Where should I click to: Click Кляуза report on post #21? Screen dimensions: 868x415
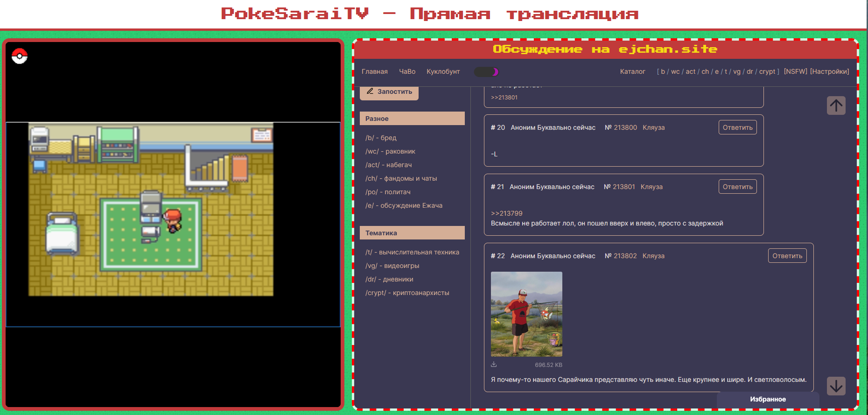(x=651, y=187)
